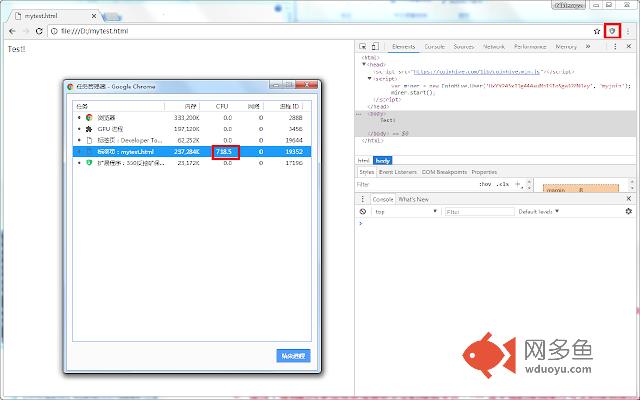Sort task manager by the memory column
640x400 pixels.
click(182, 106)
